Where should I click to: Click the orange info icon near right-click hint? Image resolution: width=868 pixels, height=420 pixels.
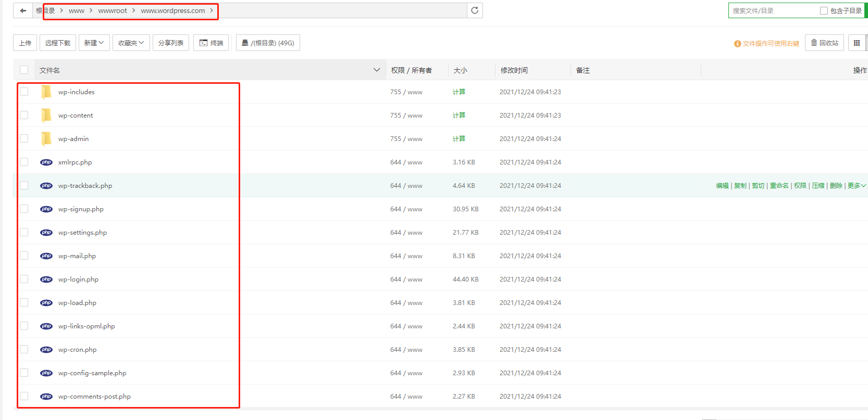737,44
